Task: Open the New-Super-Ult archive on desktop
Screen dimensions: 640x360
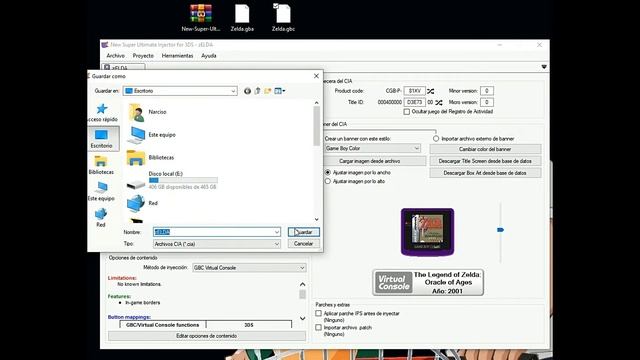Action: (x=201, y=18)
